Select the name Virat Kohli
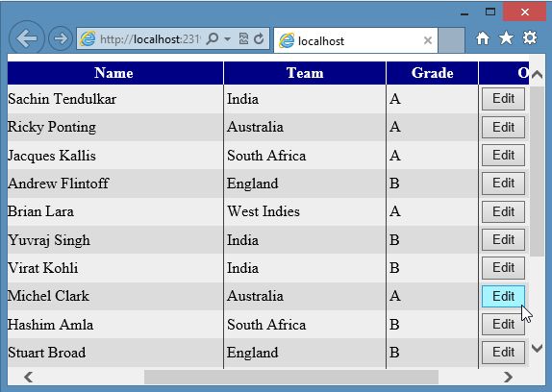 point(43,268)
